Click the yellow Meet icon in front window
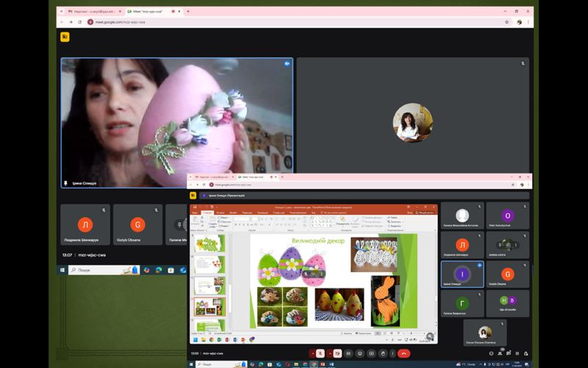 click(x=193, y=195)
